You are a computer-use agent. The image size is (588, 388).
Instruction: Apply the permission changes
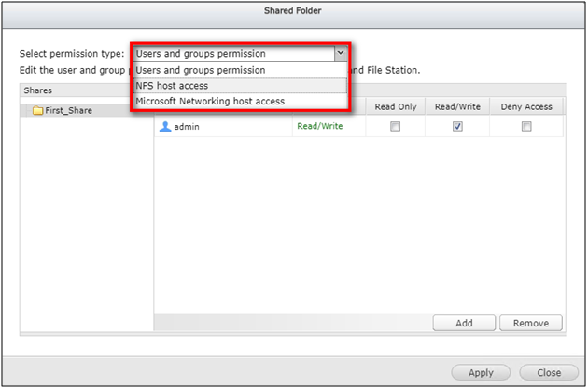481,372
